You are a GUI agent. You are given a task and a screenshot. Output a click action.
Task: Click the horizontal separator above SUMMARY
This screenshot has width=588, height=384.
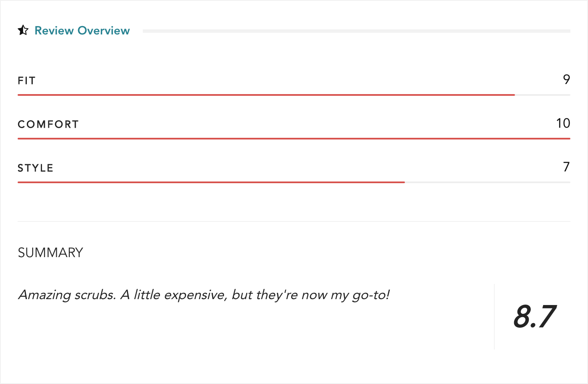294,221
